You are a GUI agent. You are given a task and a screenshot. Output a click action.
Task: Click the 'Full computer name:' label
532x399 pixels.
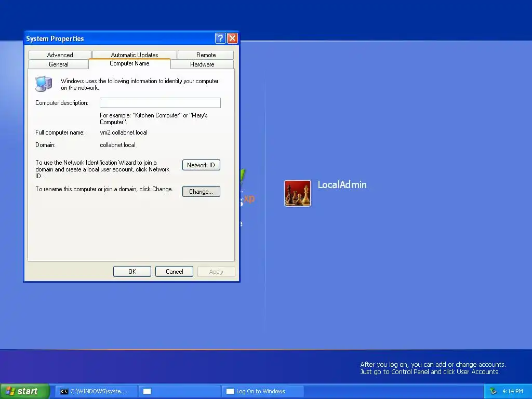(60, 132)
